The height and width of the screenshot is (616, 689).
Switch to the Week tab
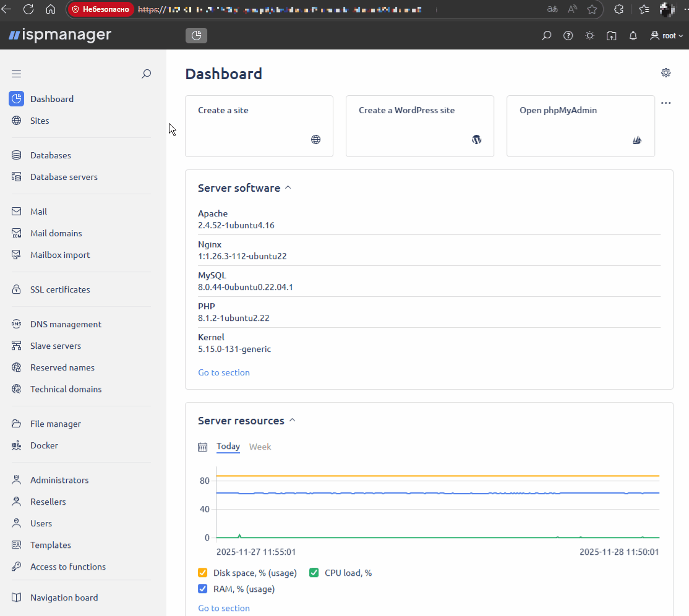coord(260,447)
